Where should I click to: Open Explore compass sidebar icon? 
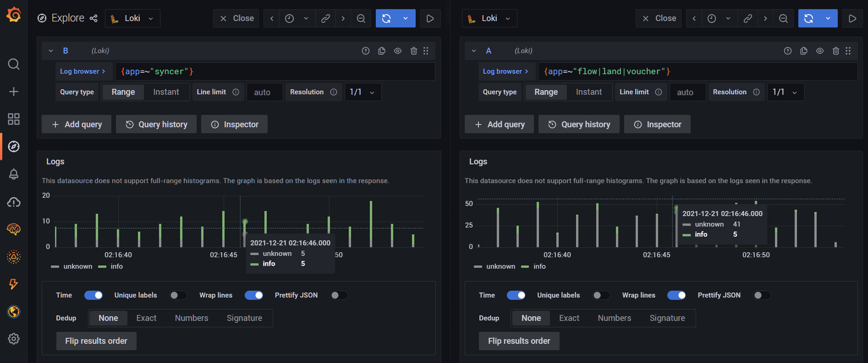(14, 146)
